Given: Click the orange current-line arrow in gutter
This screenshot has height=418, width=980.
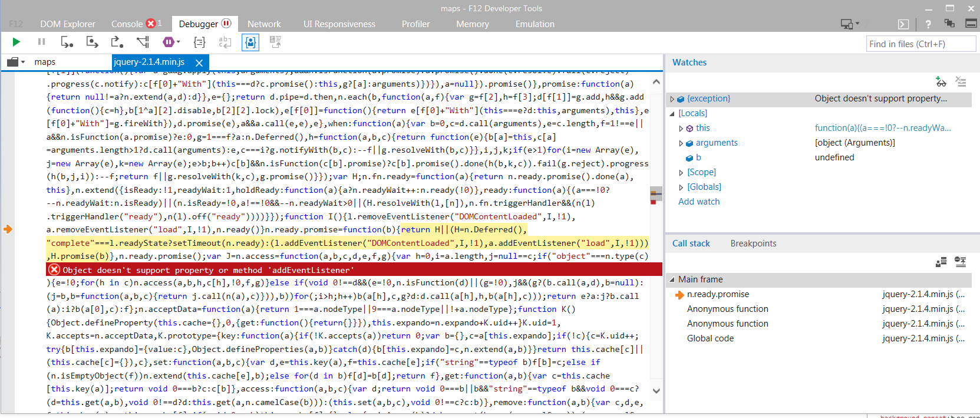Looking at the screenshot, I should click(8, 229).
